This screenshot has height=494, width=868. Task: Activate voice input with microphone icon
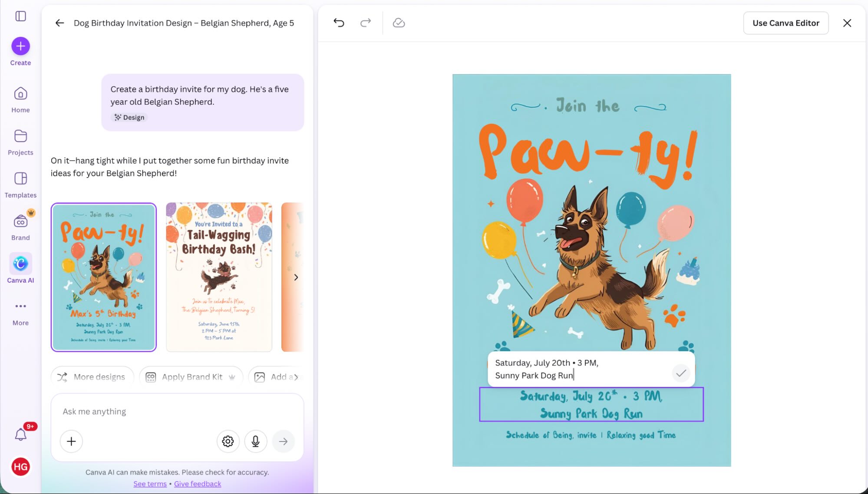[255, 441]
